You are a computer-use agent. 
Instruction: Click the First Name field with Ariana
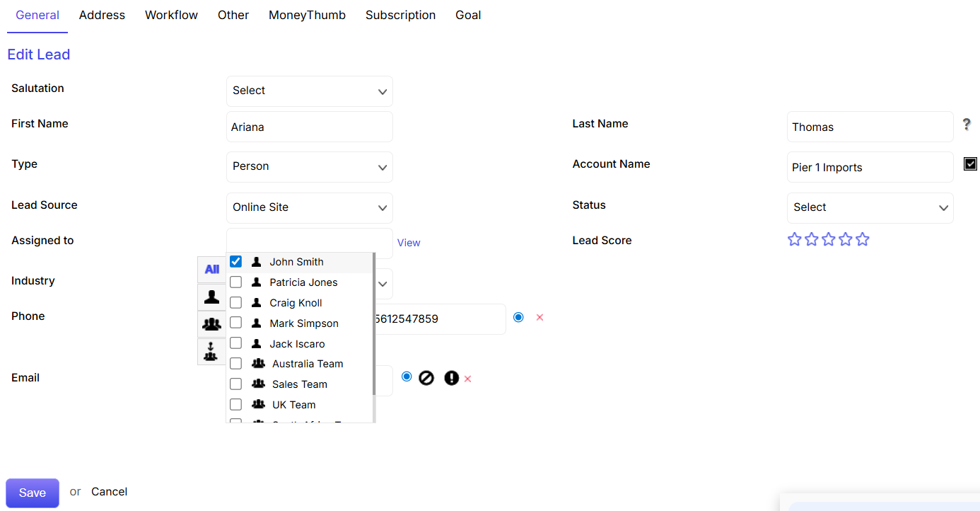point(310,127)
